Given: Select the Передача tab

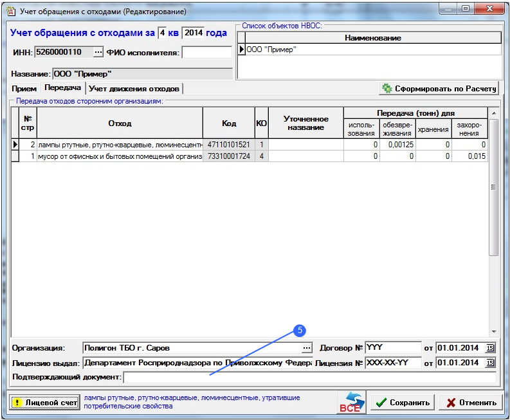Looking at the screenshot, I should click(62, 87).
